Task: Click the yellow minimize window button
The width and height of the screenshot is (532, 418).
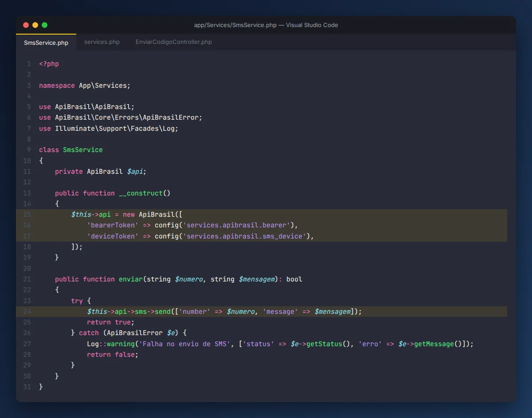Action: click(35, 25)
